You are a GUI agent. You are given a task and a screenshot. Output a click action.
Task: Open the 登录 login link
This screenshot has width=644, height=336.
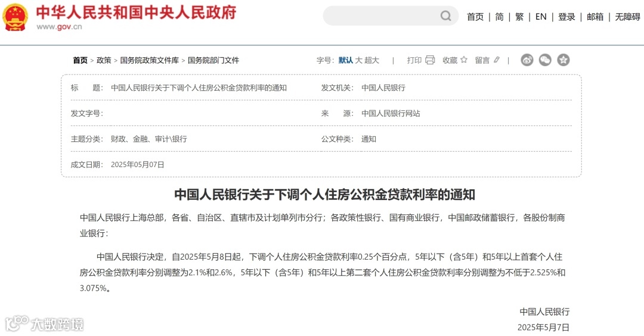(x=566, y=17)
